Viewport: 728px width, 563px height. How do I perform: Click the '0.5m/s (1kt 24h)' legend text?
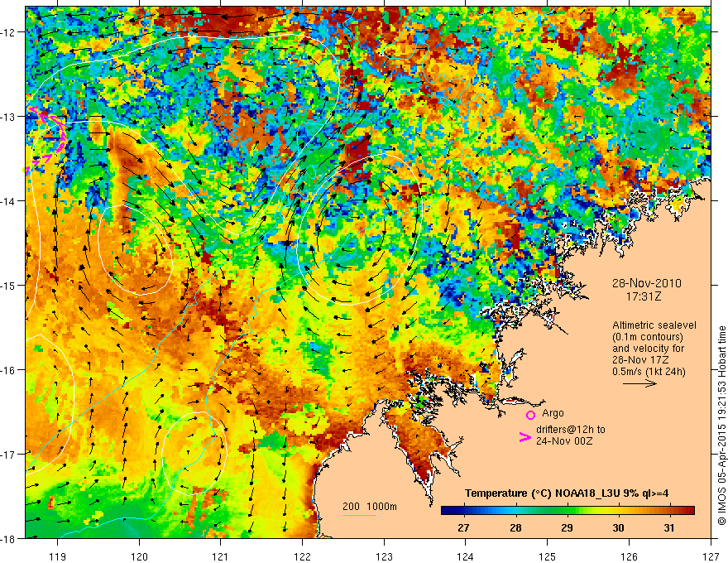pyautogui.click(x=649, y=371)
